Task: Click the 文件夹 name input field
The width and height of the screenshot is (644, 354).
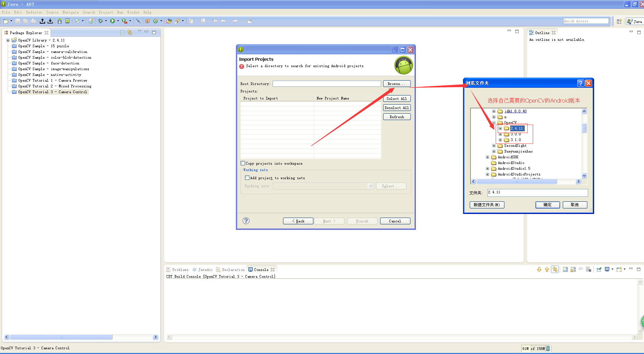Action: (538, 192)
